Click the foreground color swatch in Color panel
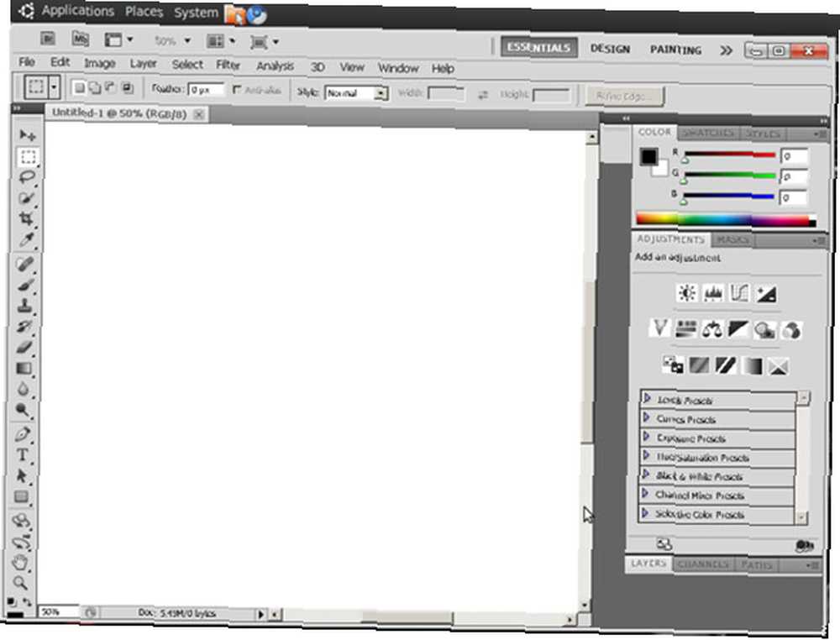 tap(648, 156)
